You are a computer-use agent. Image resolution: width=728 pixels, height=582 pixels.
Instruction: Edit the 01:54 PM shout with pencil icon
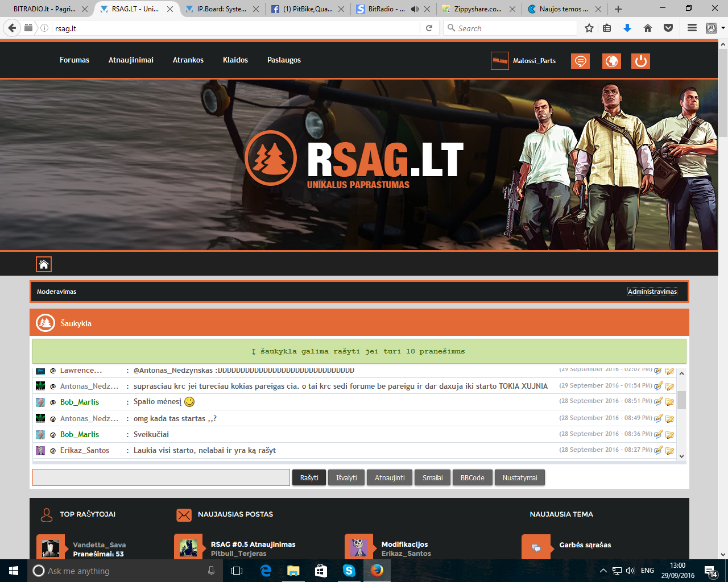(659, 386)
